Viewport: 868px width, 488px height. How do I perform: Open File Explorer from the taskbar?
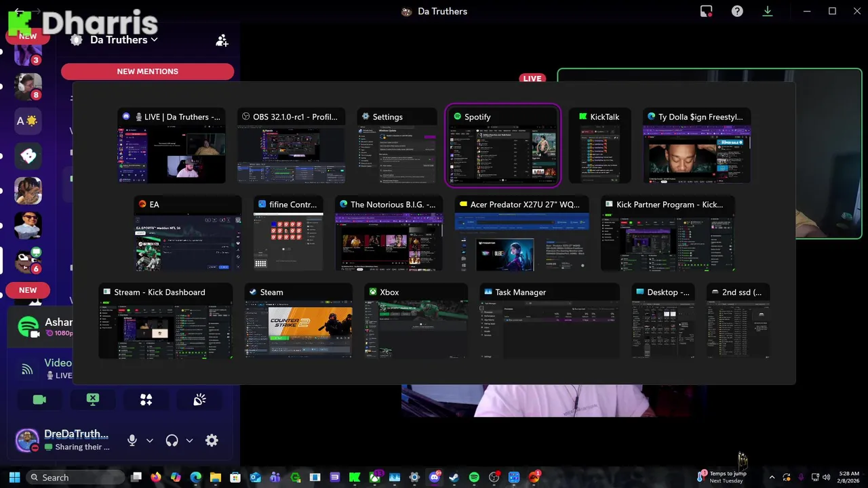point(215,477)
